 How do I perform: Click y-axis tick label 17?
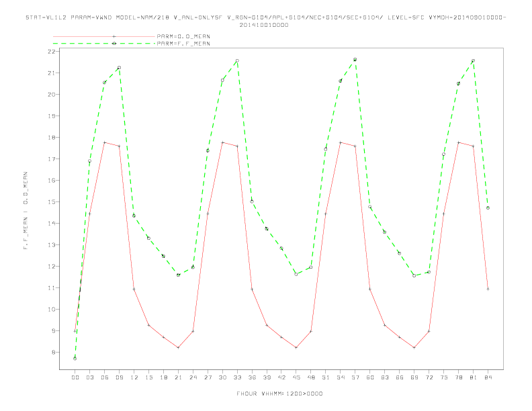coord(52,159)
